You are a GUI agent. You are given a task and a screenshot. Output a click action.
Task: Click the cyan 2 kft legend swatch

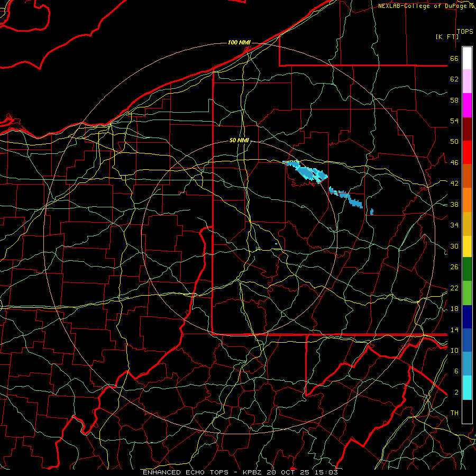(467, 387)
